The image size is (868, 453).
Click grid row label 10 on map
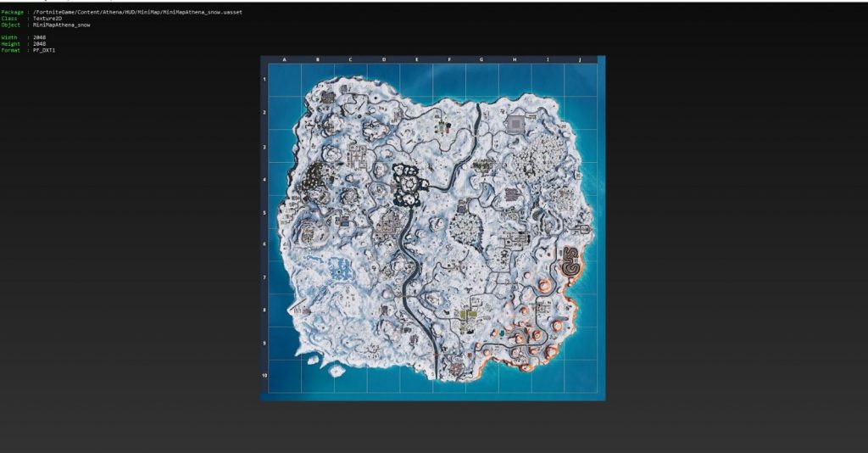264,376
